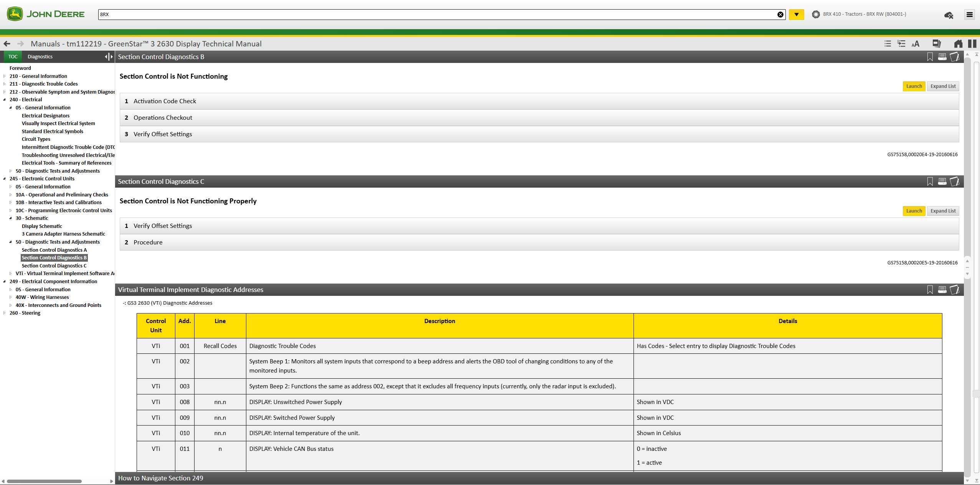Toggle the split-view columns icon
Image resolution: width=980 pixels, height=485 pixels.
pos(972,44)
